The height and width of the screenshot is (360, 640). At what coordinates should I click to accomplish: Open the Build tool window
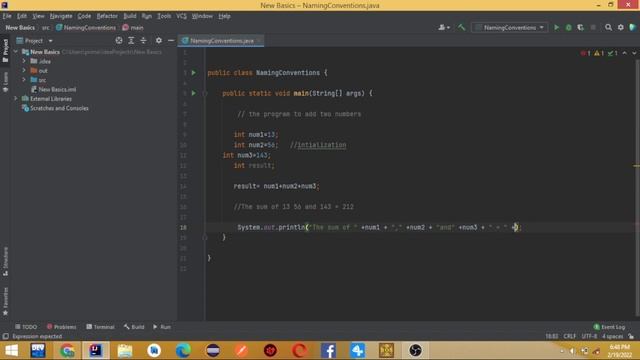(x=134, y=327)
